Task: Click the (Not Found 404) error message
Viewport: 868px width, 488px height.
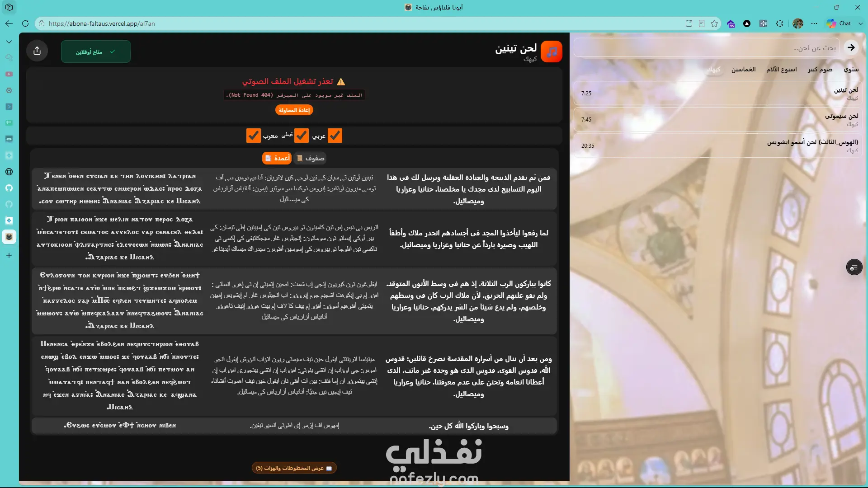Action: pyautogui.click(x=294, y=95)
